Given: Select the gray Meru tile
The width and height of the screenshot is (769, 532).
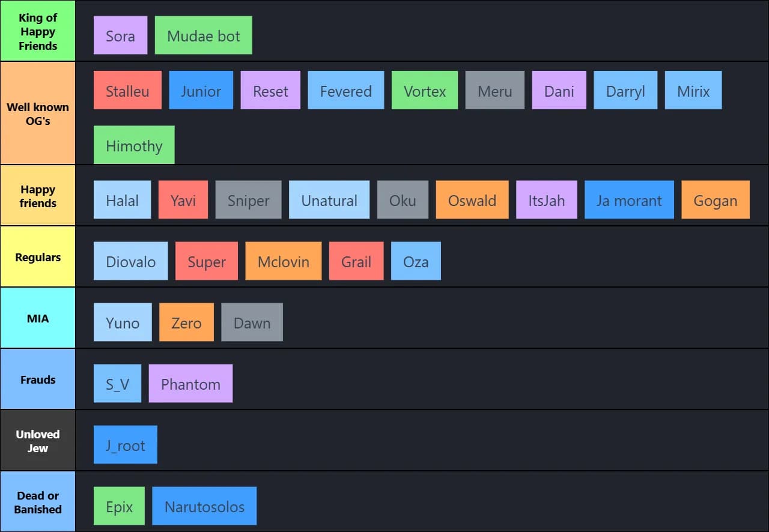Looking at the screenshot, I should point(494,91).
